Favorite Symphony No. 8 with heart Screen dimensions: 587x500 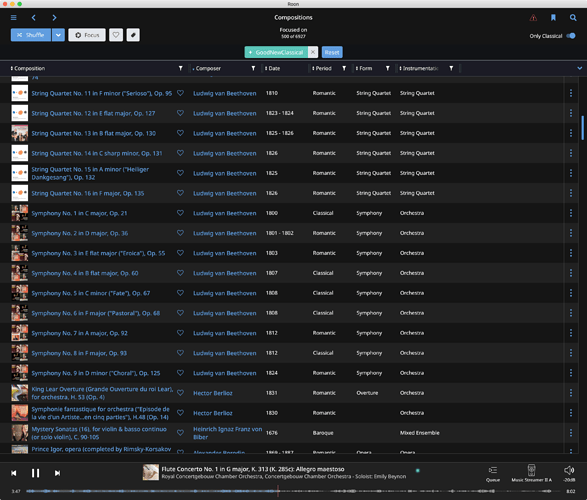[180, 353]
